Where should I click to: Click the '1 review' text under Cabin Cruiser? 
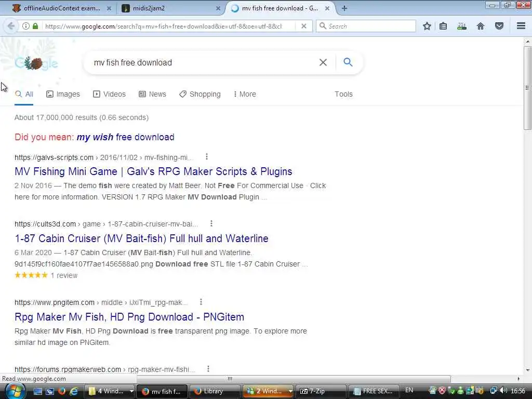pos(64,275)
